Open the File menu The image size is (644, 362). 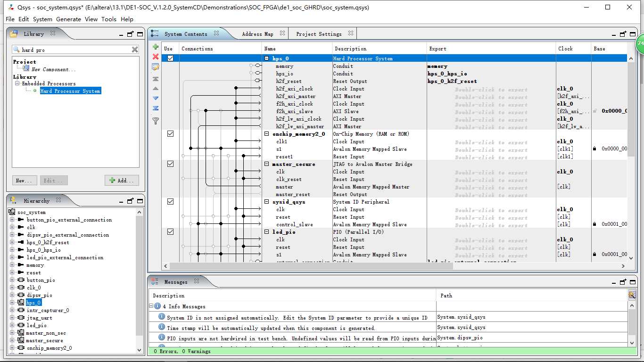pos(10,19)
